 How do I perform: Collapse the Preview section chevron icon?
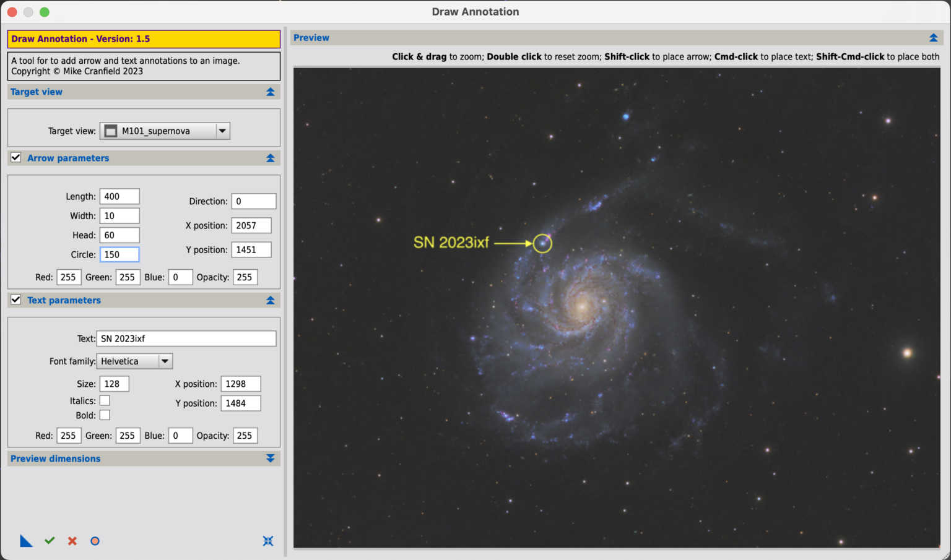(934, 37)
